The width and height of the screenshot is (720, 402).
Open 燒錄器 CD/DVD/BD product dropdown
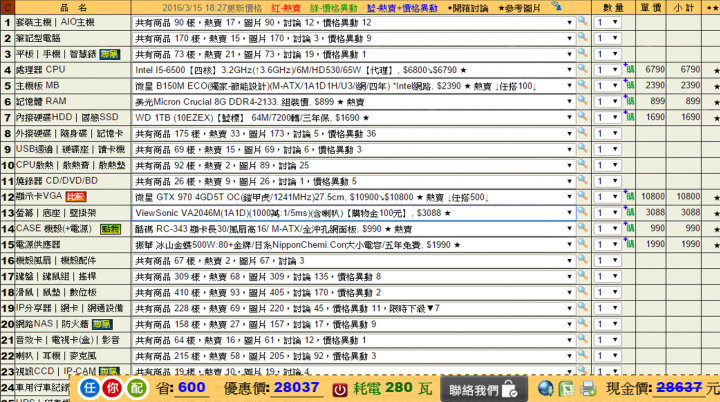[x=354, y=181]
